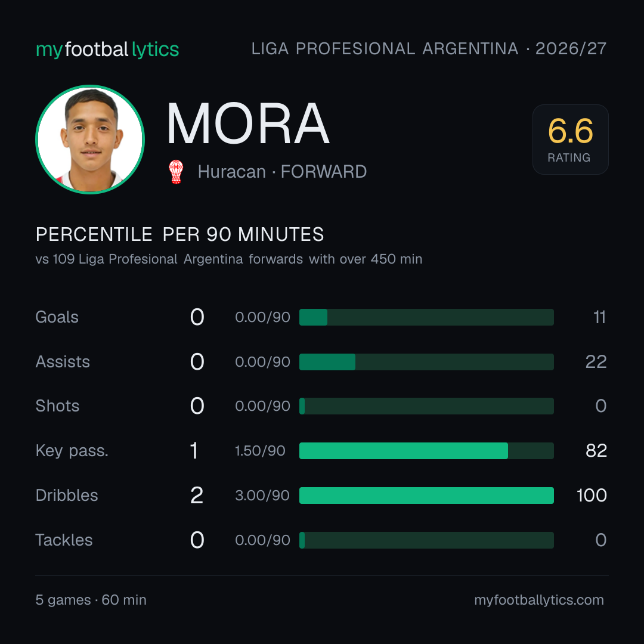
Task: Click the Huracan · FORWARD label
Action: click(282, 172)
